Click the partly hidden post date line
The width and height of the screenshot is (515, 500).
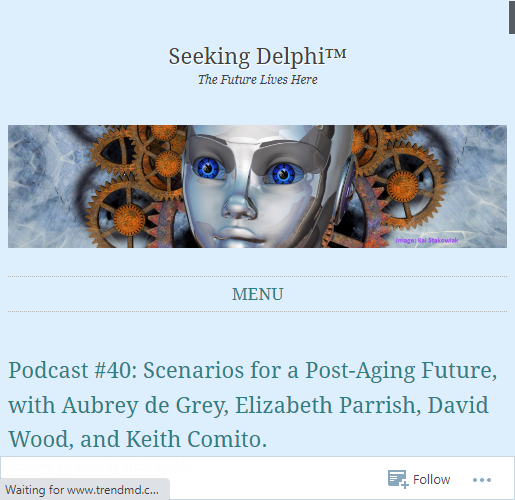[102, 466]
